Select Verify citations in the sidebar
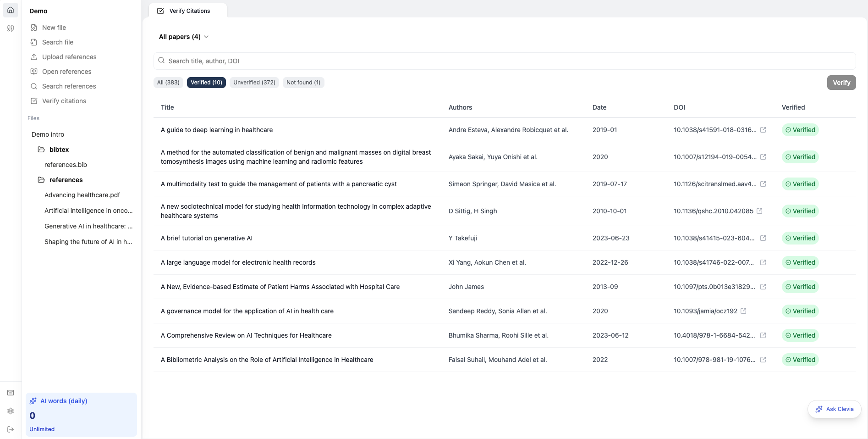868x439 pixels. click(x=64, y=100)
